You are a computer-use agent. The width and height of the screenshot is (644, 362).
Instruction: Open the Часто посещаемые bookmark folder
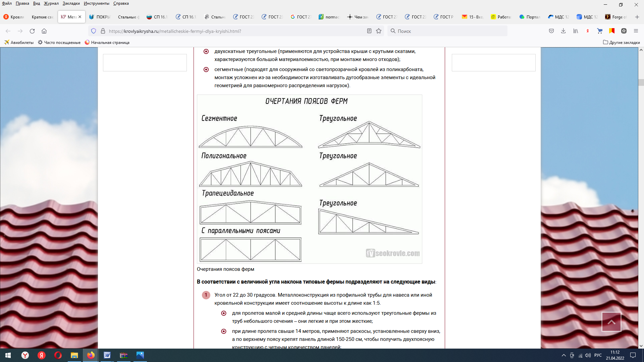(x=59, y=42)
